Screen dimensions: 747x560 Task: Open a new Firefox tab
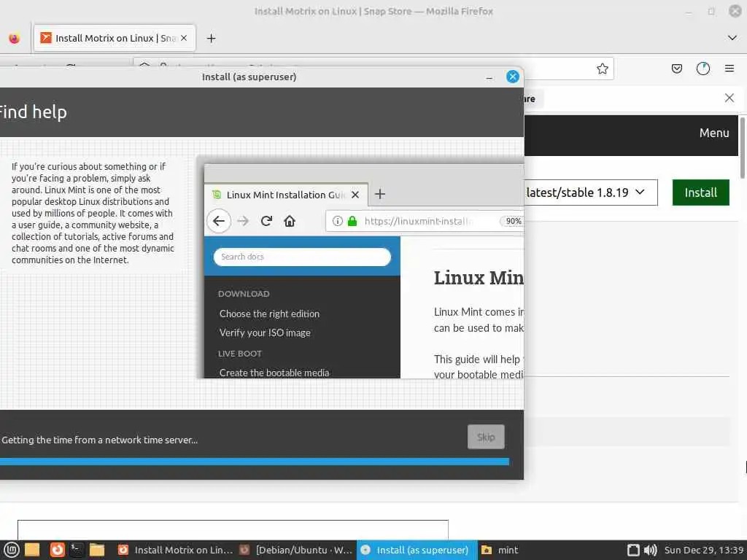[211, 38]
